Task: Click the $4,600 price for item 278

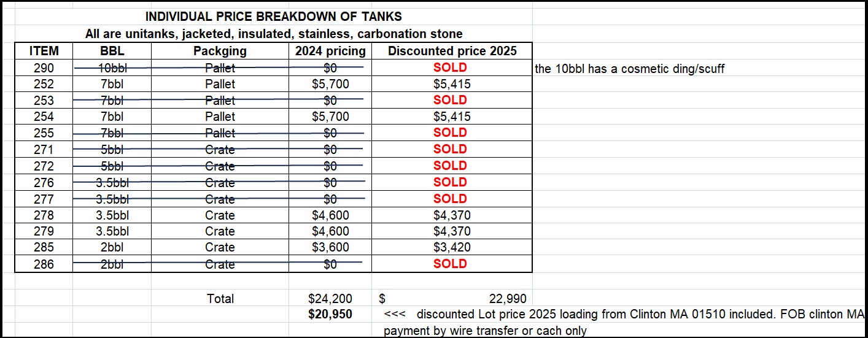Action: tap(330, 215)
